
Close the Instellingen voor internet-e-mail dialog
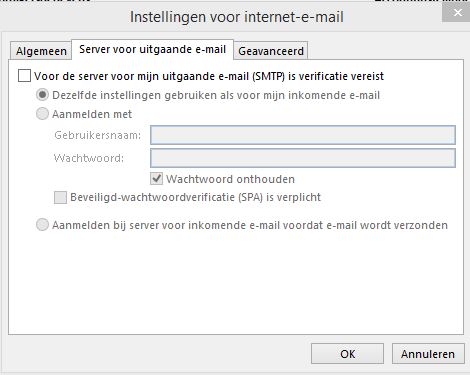point(456,13)
